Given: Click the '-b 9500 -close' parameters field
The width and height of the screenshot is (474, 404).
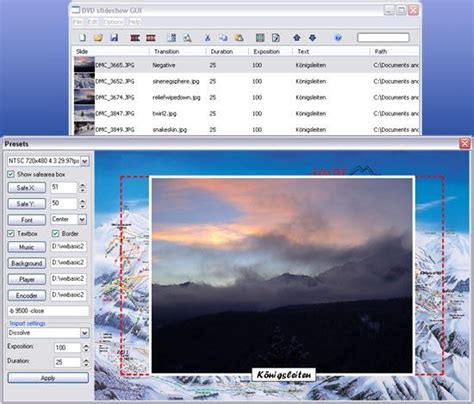Looking at the screenshot, I should 48,311.
